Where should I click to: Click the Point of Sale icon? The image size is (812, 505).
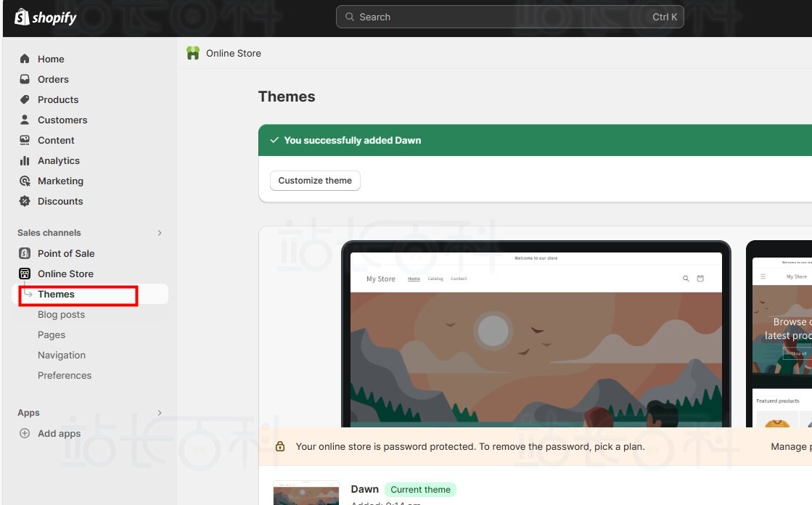click(x=25, y=252)
